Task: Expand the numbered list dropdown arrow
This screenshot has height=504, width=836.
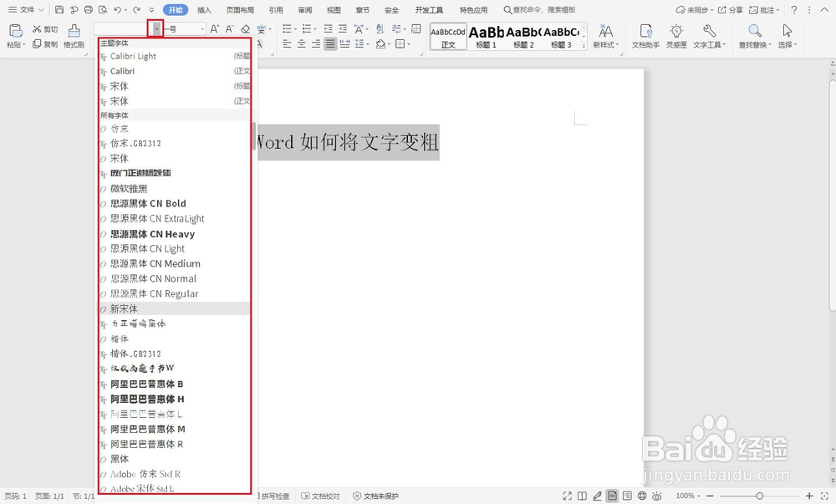Action: pos(314,28)
